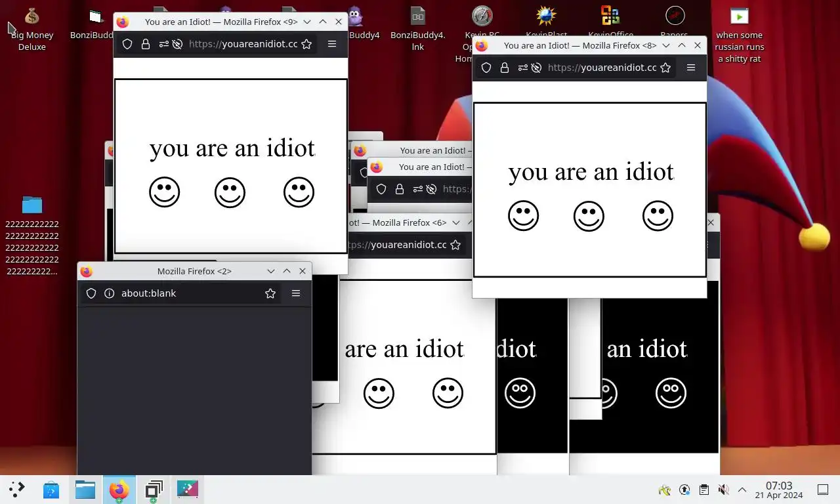Click tracking protection shield in Firefox <8>
Screen dimensions: 840x504
pos(486,68)
